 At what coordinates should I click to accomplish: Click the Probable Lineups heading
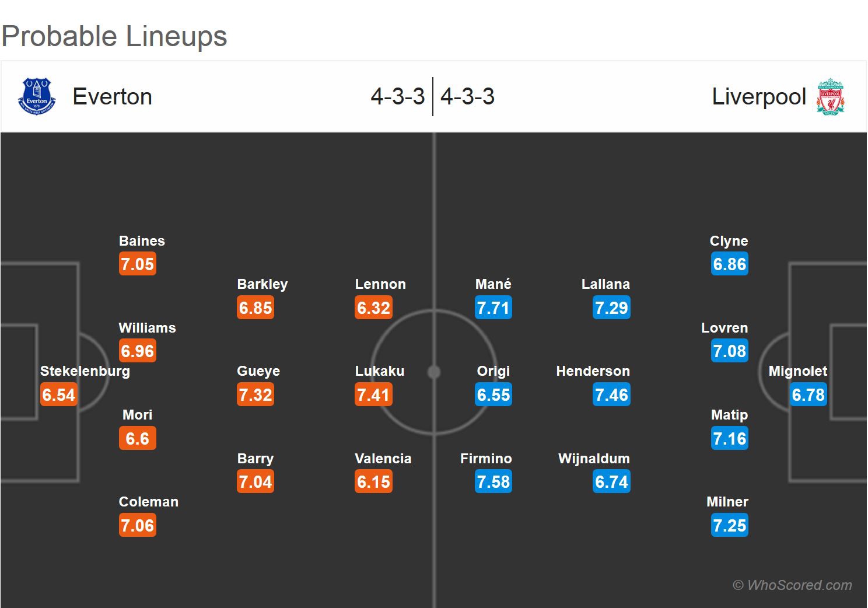pyautogui.click(x=114, y=36)
